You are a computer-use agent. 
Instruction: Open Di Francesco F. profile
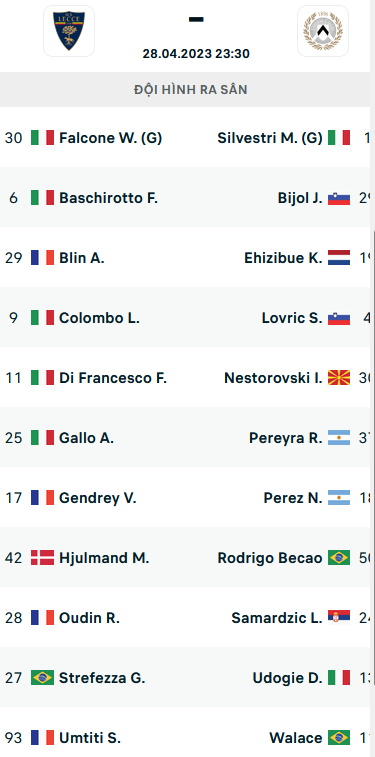pos(113,378)
